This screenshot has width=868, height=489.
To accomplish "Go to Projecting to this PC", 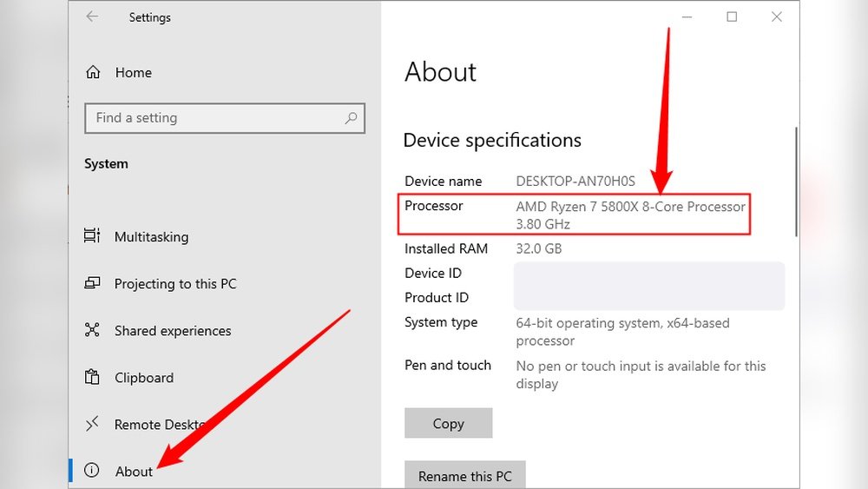I will tap(175, 284).
